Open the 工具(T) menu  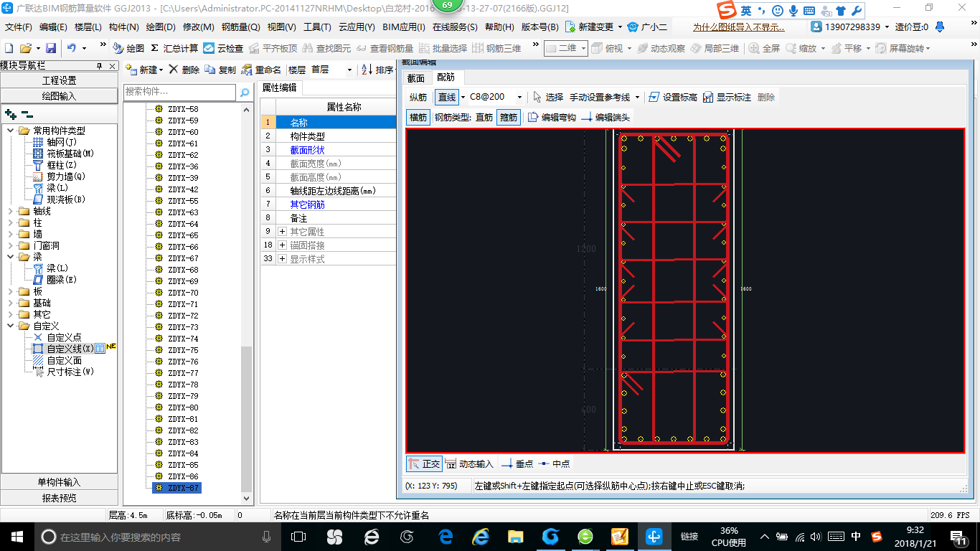tap(317, 27)
